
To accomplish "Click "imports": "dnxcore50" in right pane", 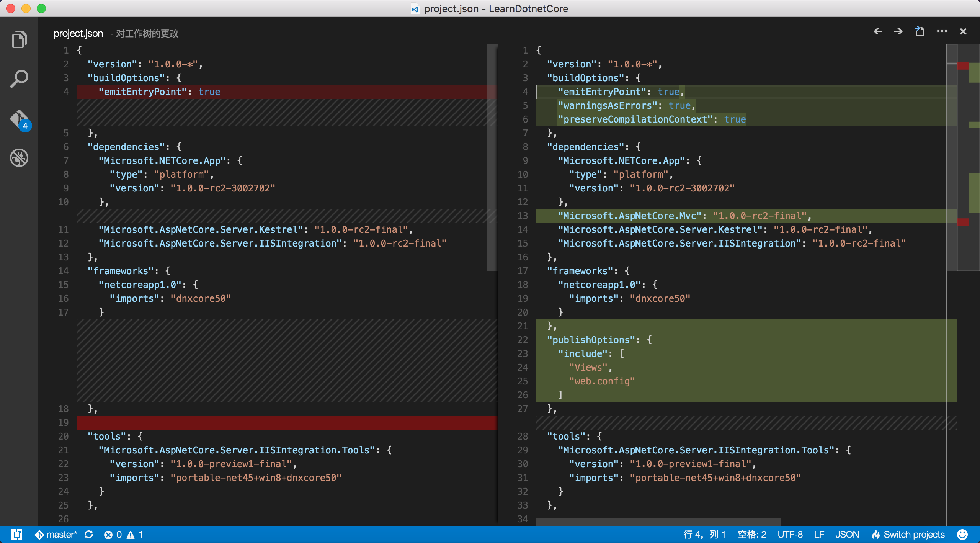I will pyautogui.click(x=629, y=299).
